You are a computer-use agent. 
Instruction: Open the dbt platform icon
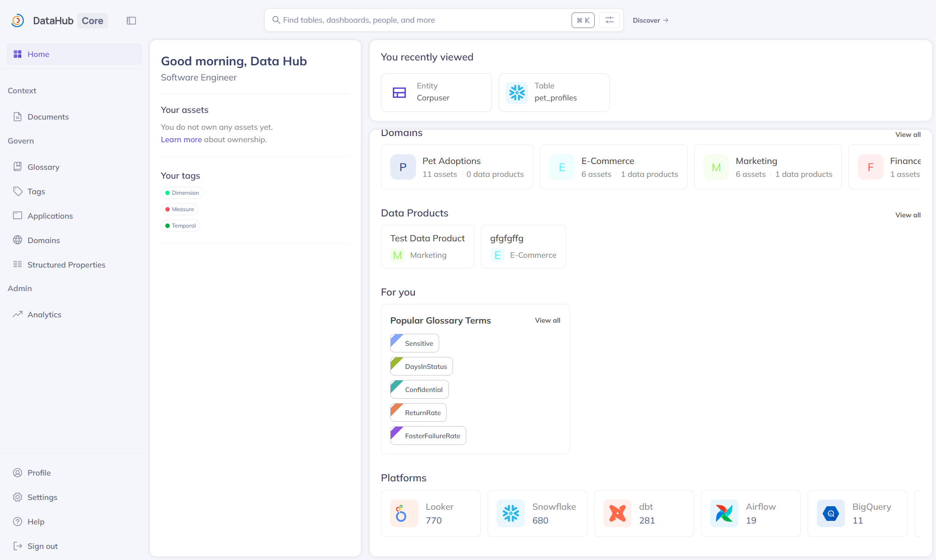click(617, 513)
